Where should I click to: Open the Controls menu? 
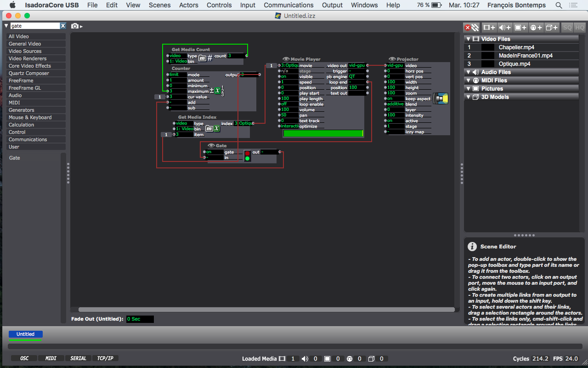[x=220, y=5]
